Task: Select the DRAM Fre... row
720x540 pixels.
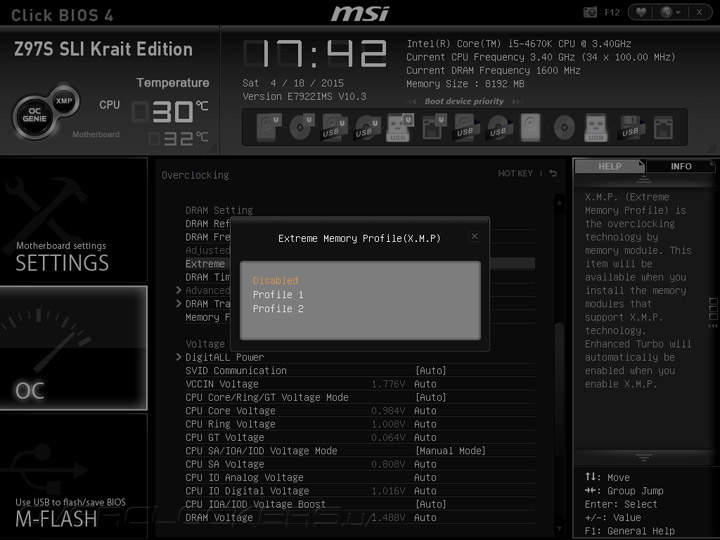Action: click(208, 237)
